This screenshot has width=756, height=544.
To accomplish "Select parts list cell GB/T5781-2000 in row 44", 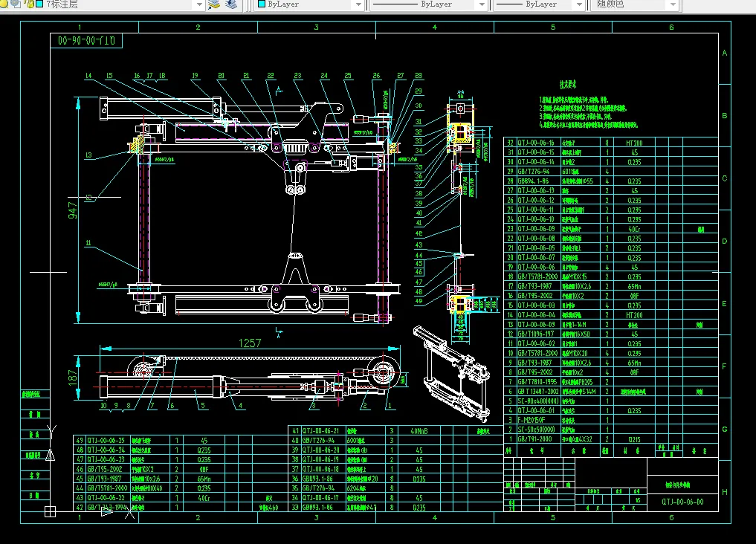I will click(x=108, y=488).
